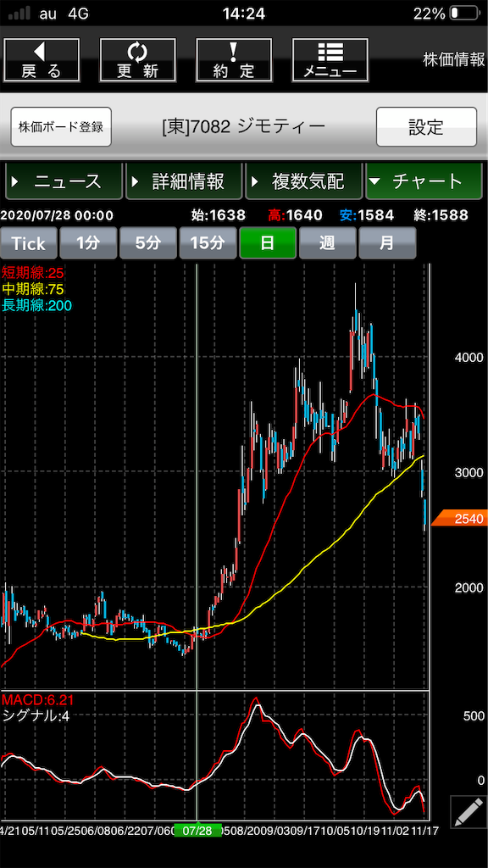
Task: Open the 約定 executions button
Action: [x=234, y=60]
